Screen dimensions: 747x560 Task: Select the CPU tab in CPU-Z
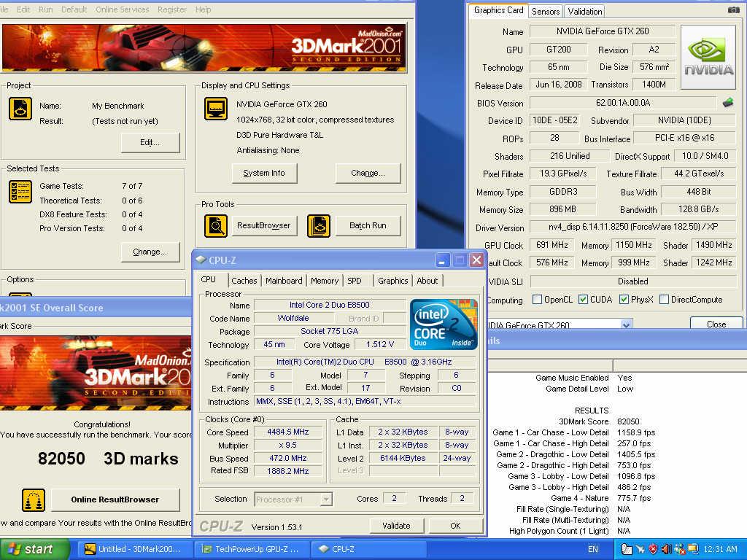click(x=208, y=279)
